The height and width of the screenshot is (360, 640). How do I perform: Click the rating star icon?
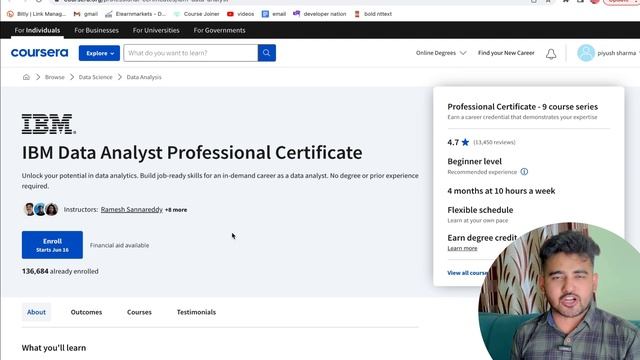[x=465, y=142]
